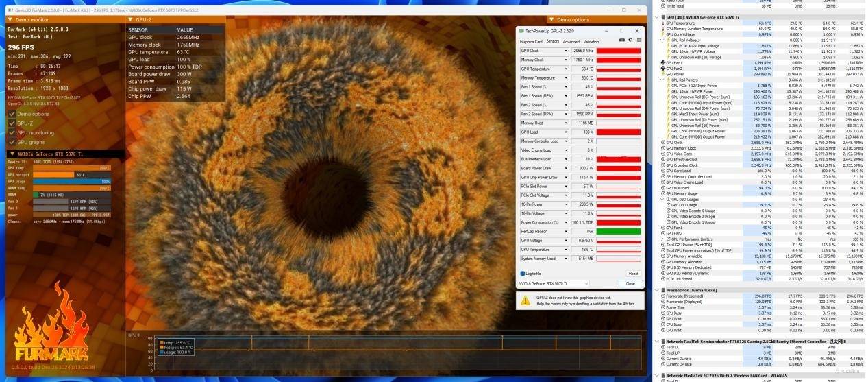868x382 pixels.
Task: Toggle the GPU graphs checkbox
Action: (12, 142)
